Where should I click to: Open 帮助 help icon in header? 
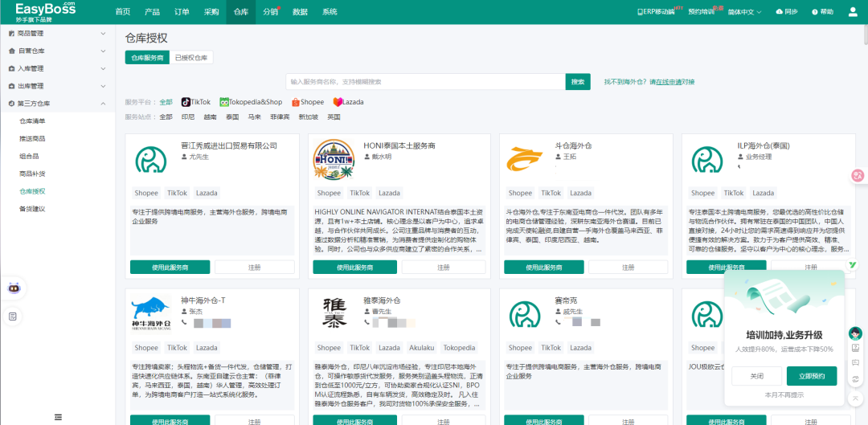click(815, 11)
